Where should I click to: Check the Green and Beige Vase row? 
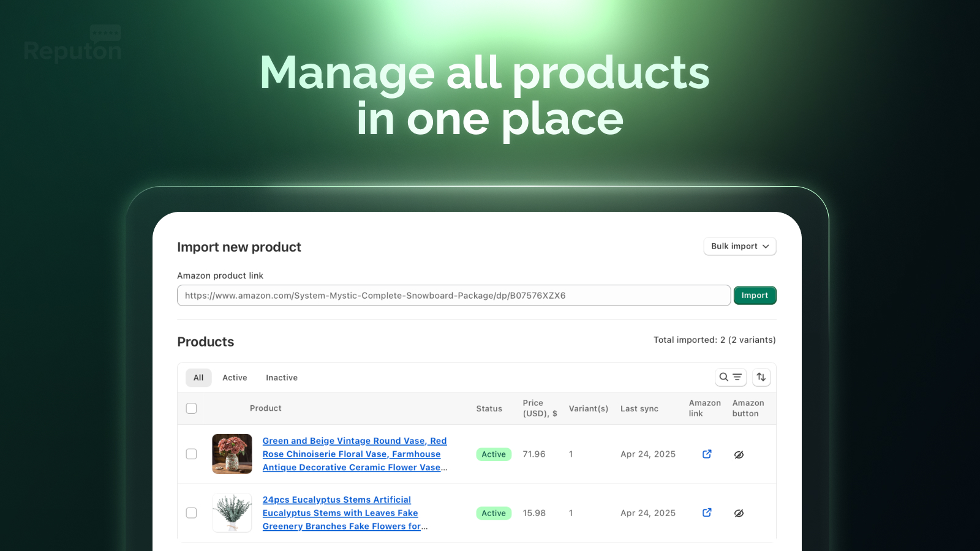pyautogui.click(x=192, y=454)
